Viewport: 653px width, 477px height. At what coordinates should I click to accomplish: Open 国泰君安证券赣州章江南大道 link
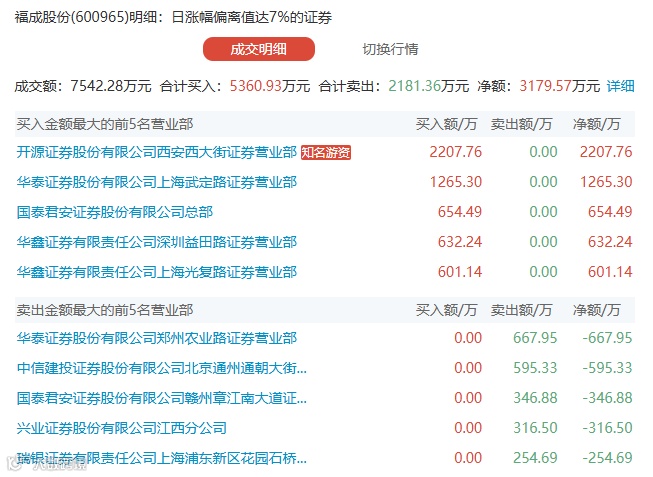pos(162,398)
